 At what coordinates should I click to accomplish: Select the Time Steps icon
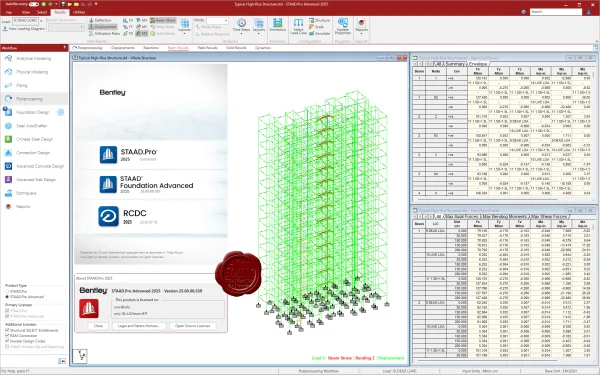pos(241,25)
